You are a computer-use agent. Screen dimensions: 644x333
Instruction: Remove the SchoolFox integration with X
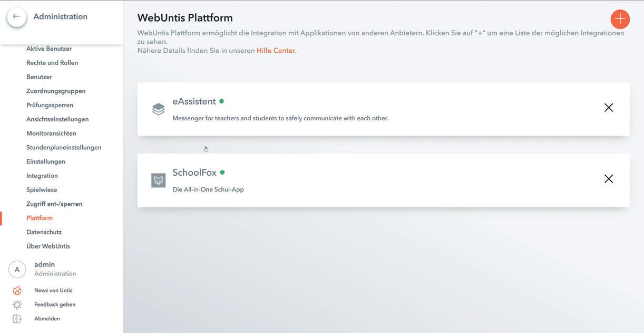609,179
